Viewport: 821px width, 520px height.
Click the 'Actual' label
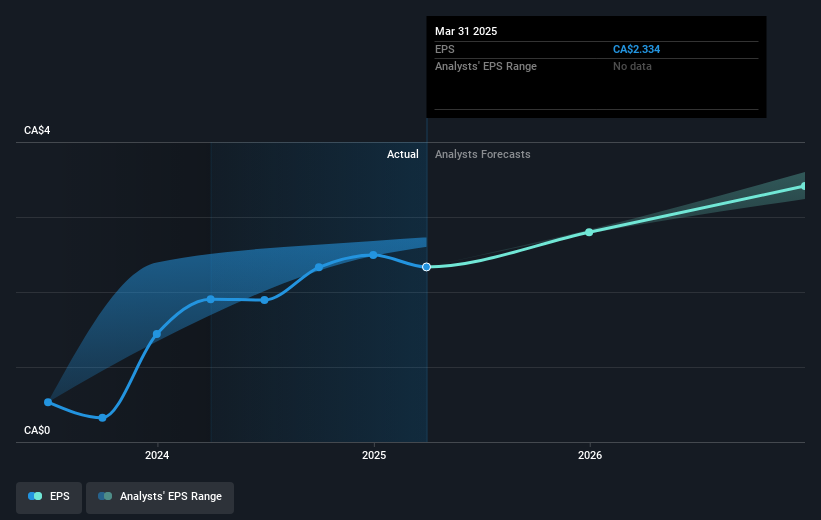coord(403,154)
